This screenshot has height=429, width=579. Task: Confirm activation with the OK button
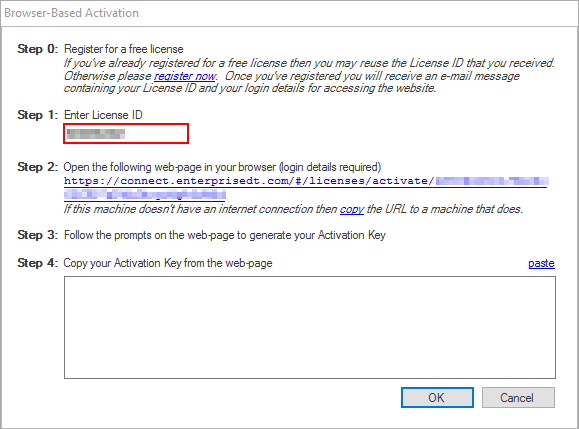click(x=437, y=398)
